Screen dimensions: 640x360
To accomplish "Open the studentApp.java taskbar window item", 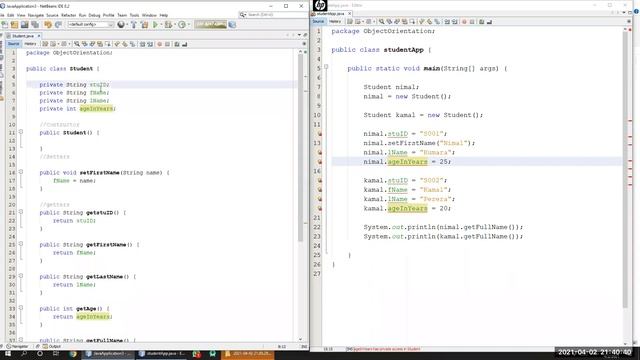I will pos(162,354).
